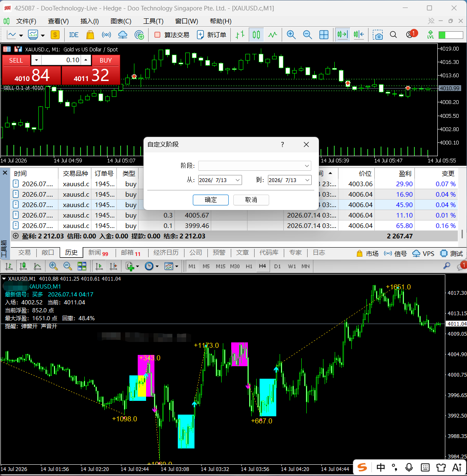Image resolution: width=467 pixels, height=476 pixels.
Task: Open the 图表(C) menu
Action: pyautogui.click(x=121, y=21)
